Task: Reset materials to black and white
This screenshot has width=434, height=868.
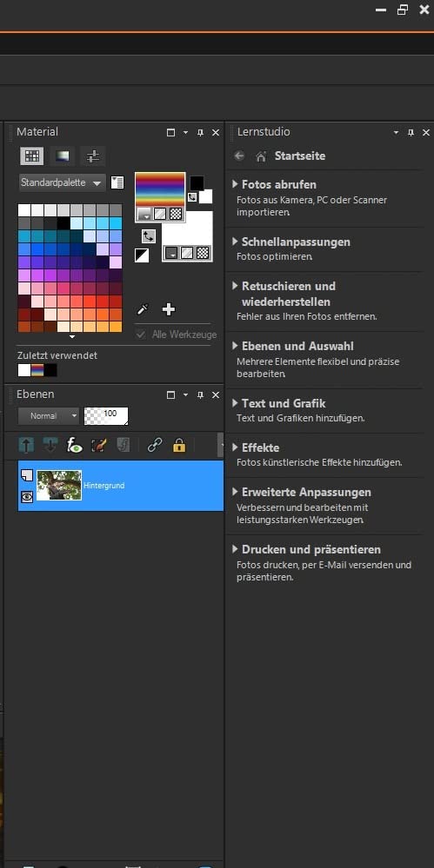Action: pyautogui.click(x=142, y=255)
